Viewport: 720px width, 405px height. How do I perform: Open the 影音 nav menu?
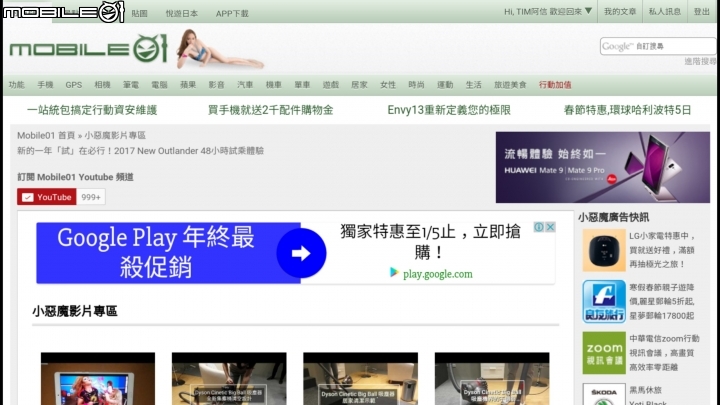pyautogui.click(x=216, y=84)
